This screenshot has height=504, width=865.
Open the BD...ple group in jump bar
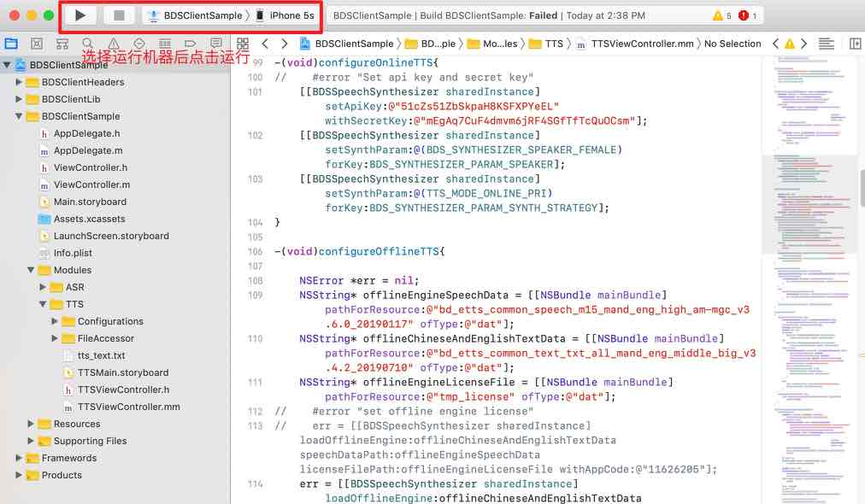click(430, 44)
